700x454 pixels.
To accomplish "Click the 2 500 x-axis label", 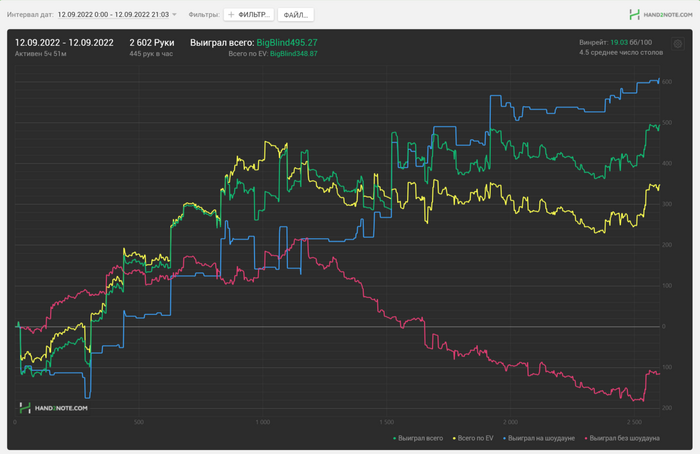I will 634,422.
